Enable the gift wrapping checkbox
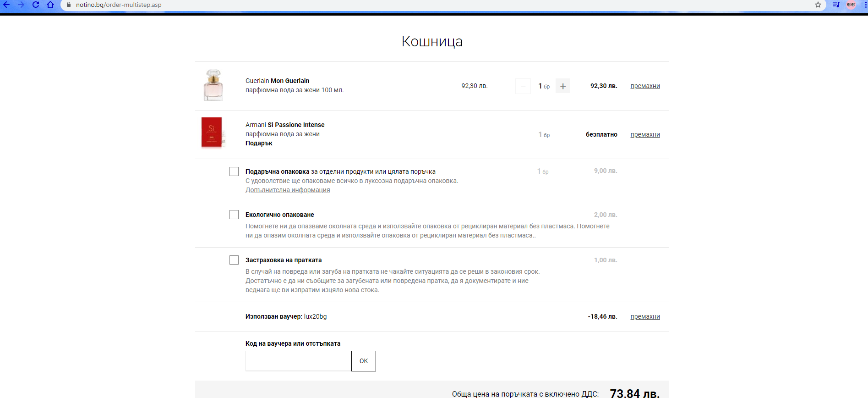This screenshot has width=868, height=398. click(x=234, y=171)
